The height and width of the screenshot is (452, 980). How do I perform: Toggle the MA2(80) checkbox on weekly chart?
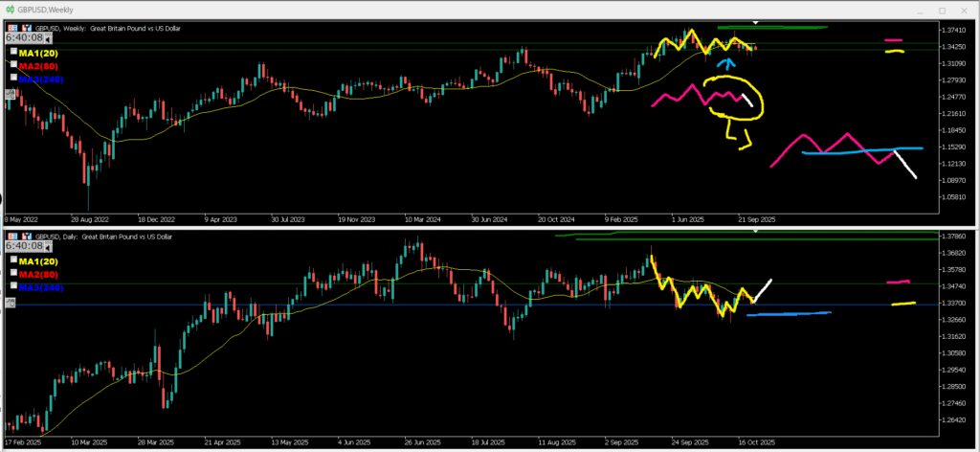click(x=14, y=64)
